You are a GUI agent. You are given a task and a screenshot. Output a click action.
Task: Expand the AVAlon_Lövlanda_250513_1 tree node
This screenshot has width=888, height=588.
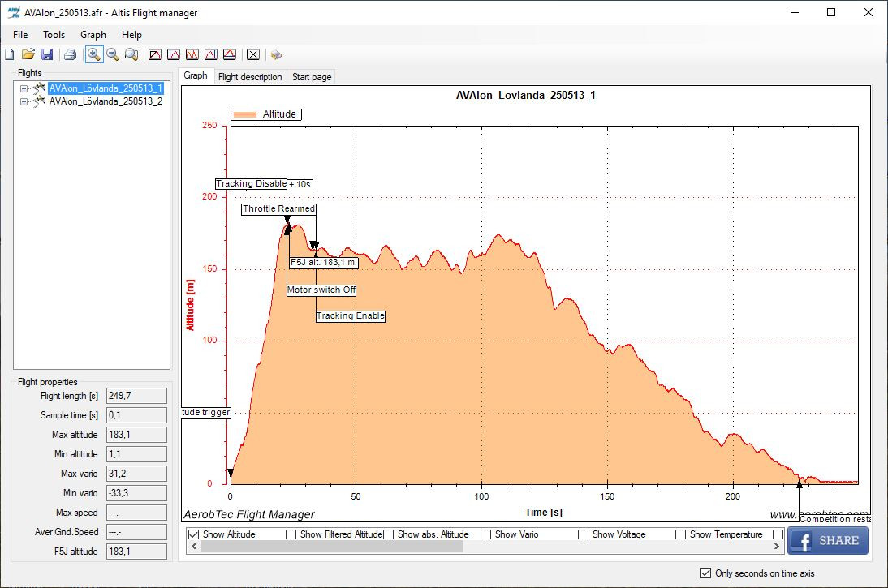coord(24,88)
